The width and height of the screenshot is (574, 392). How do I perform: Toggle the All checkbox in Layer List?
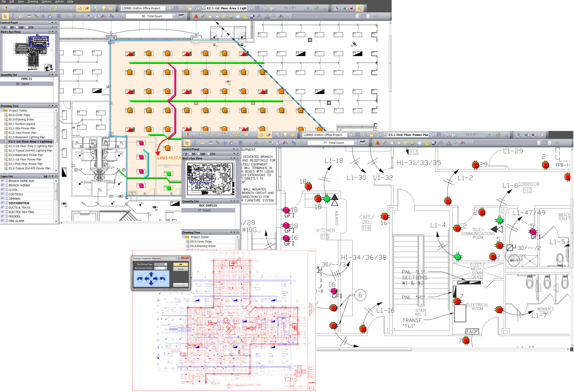click(x=42, y=176)
